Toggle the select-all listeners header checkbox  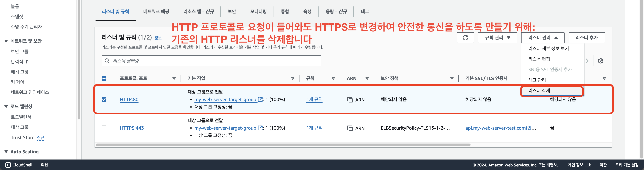pyautogui.click(x=104, y=78)
